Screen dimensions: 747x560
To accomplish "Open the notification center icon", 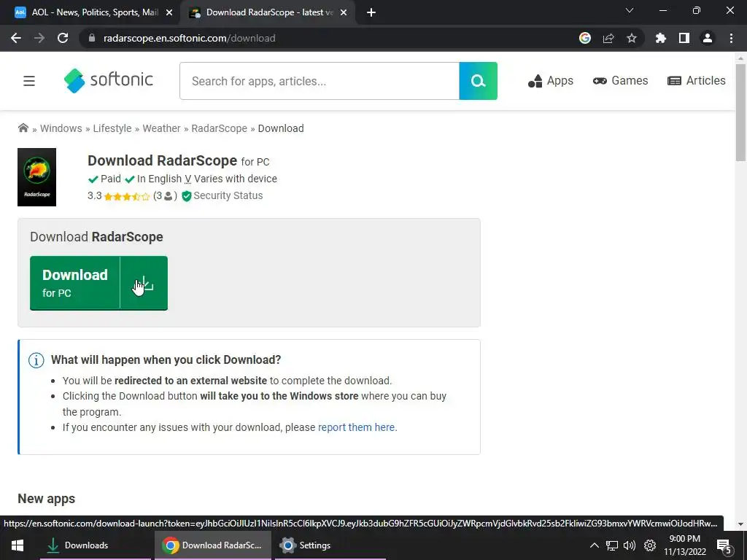I will pos(724,547).
